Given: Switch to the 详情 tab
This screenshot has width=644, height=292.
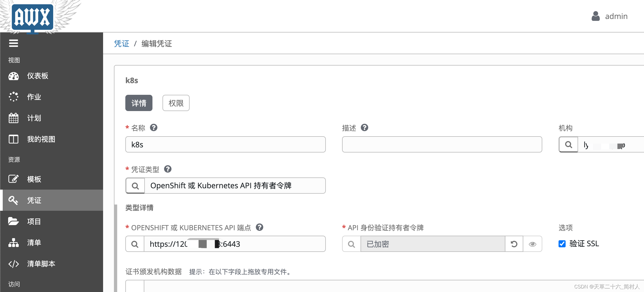Looking at the screenshot, I should coord(139,103).
